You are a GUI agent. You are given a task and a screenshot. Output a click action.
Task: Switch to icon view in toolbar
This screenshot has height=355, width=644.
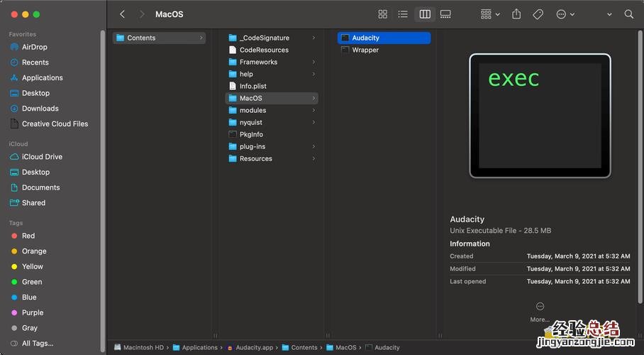tap(383, 14)
